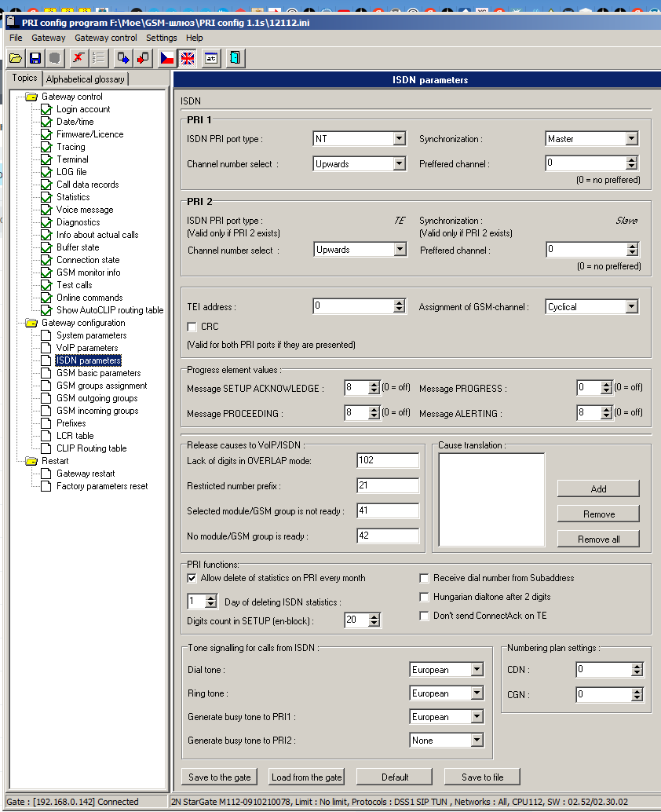Click the checkmark icon beside Online commands
The height and width of the screenshot is (812, 661).
point(46,298)
